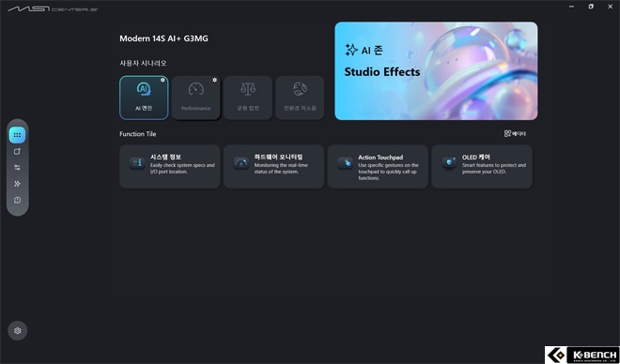Open the 하드웨어 모니터링 function tile
Image resolution: width=620 pixels, height=364 pixels.
[274, 167]
